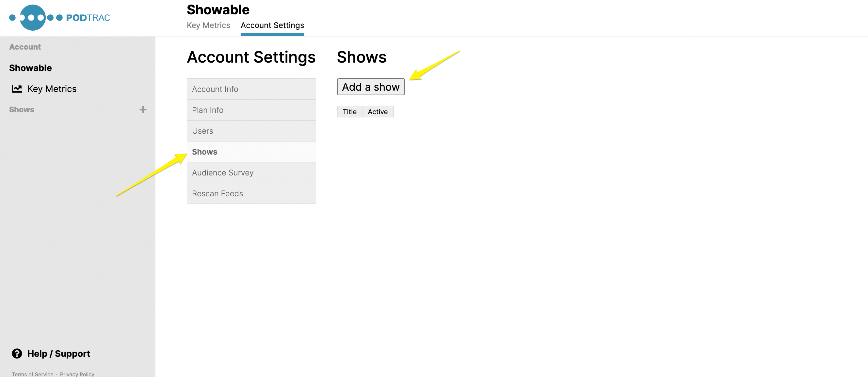The image size is (868, 377).
Task: Open Account Info settings section
Action: pyautogui.click(x=251, y=89)
